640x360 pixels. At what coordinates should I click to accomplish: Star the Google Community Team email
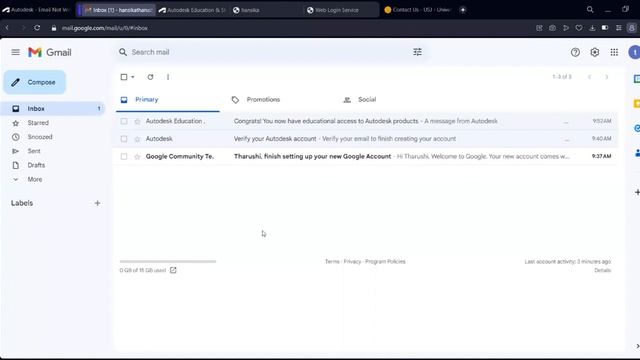(138, 156)
